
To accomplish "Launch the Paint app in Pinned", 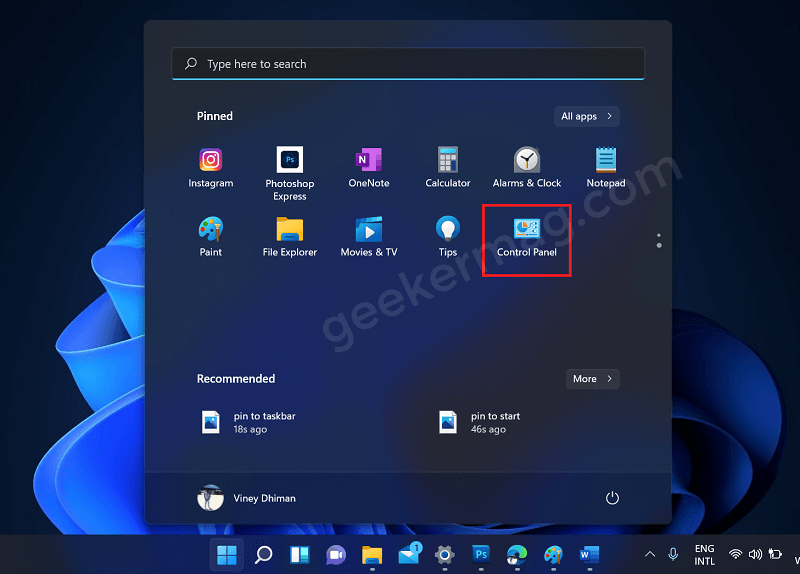I will (210, 237).
